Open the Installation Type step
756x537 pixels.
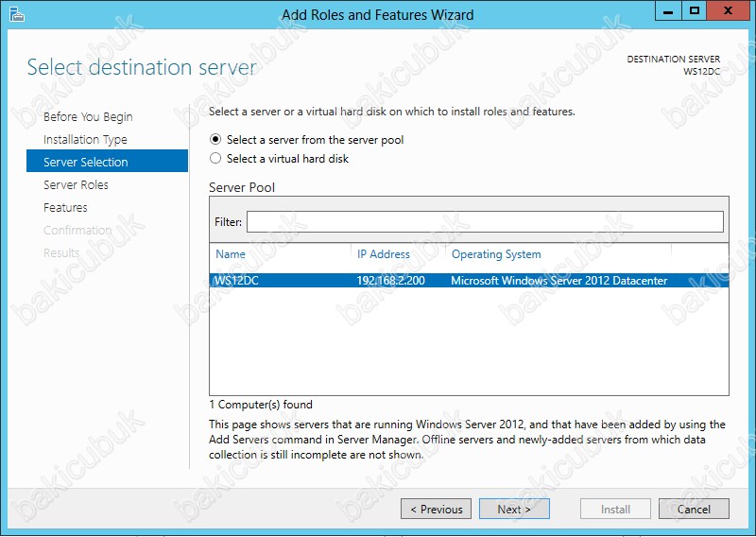coord(85,139)
